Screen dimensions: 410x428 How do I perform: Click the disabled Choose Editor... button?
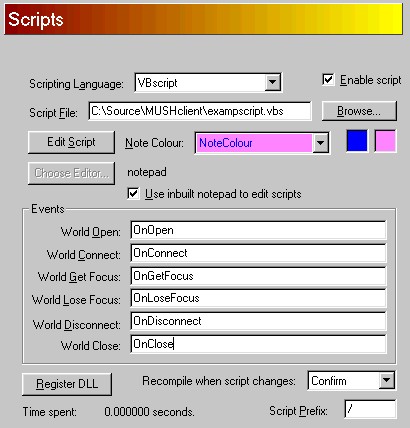coord(71,173)
